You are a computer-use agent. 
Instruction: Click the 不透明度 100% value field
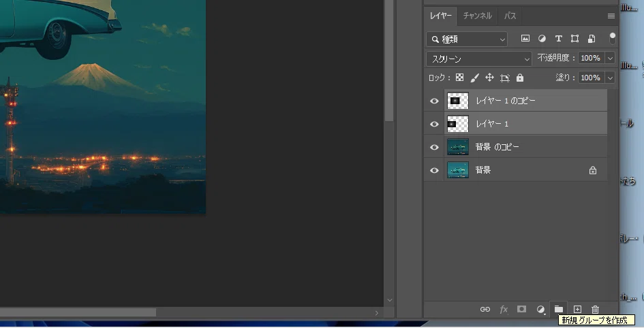pos(592,59)
